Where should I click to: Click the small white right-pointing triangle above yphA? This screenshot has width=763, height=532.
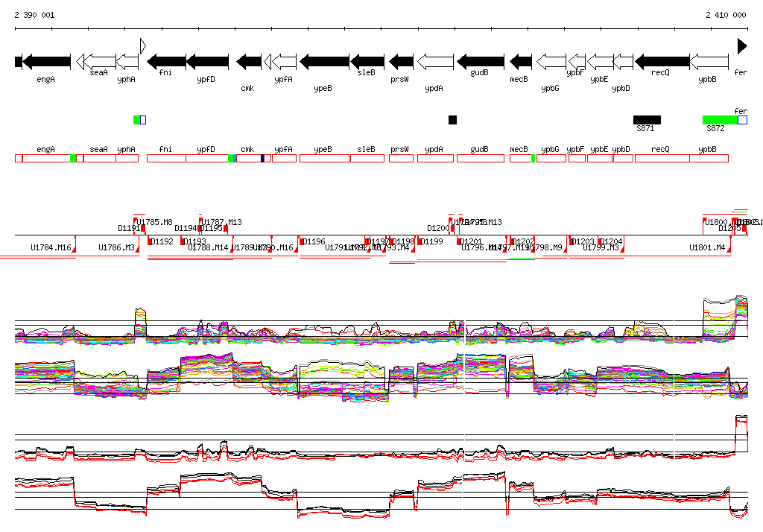143,45
